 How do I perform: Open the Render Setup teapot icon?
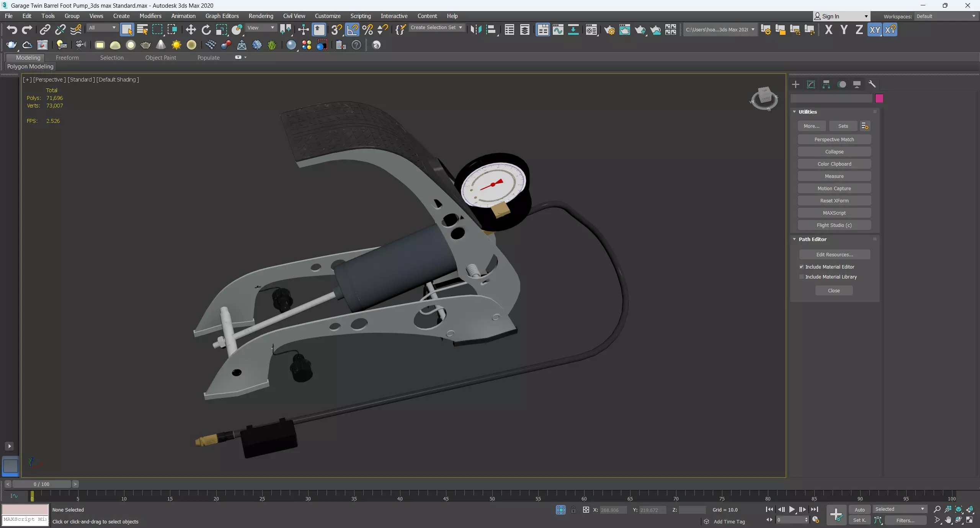[609, 29]
